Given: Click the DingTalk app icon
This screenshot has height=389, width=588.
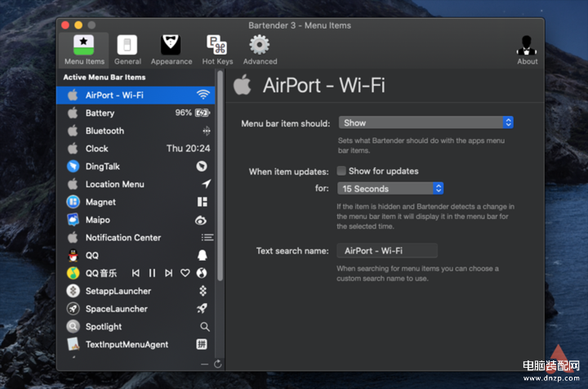Looking at the screenshot, I should [73, 166].
